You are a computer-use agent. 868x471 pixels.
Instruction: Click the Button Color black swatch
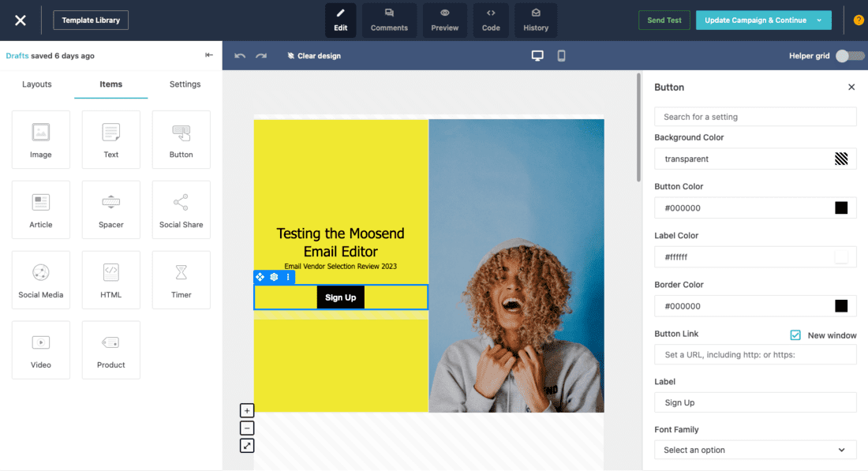(x=841, y=208)
